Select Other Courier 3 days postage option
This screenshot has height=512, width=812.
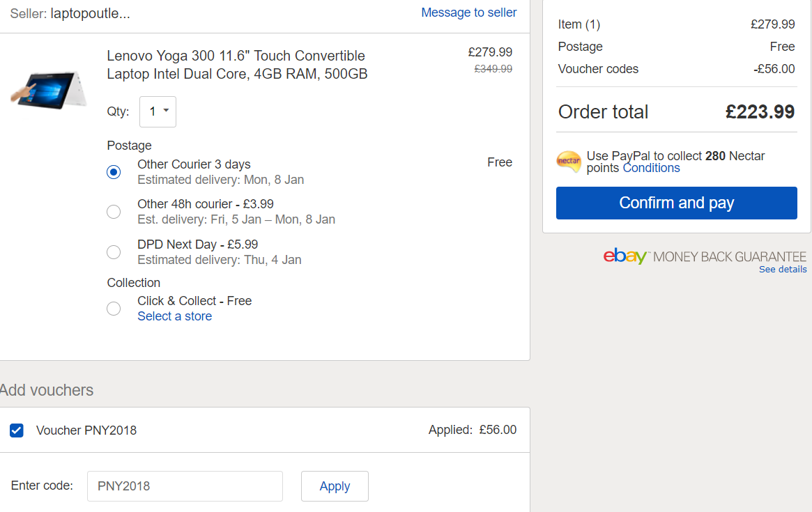114,172
